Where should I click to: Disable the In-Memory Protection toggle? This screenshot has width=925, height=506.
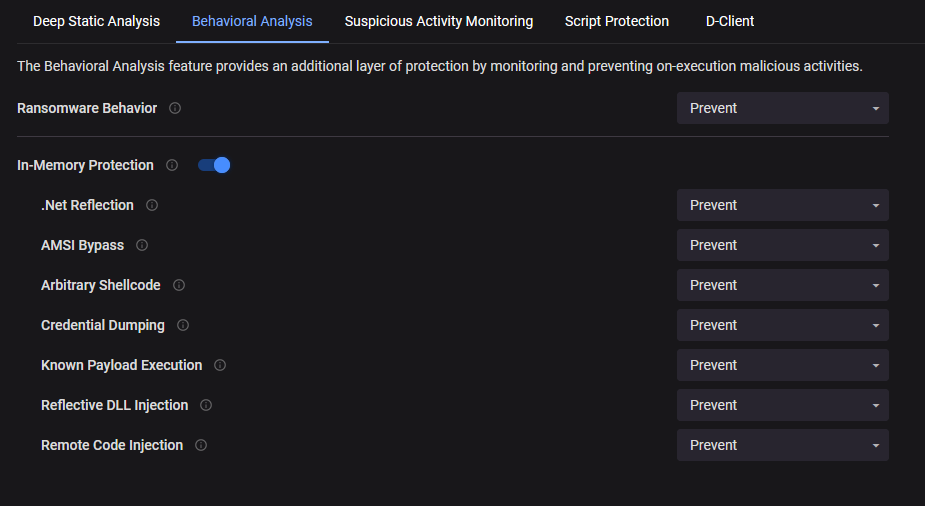(x=215, y=165)
